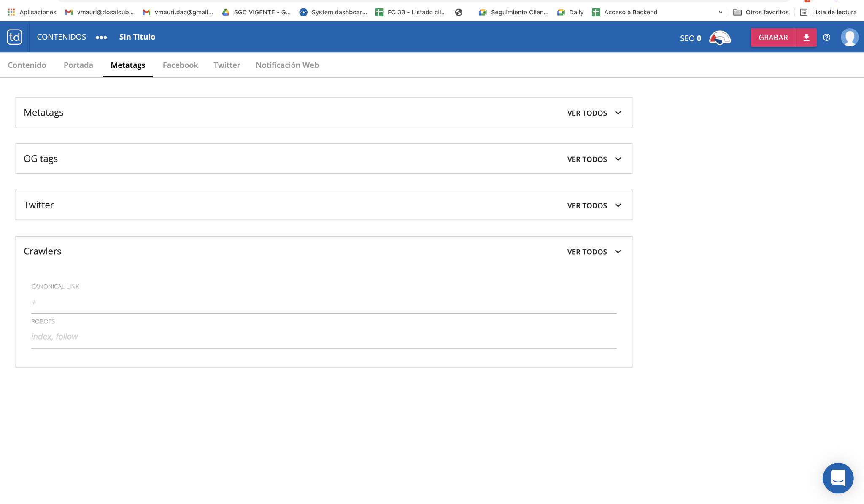Viewport: 864px width, 504px height.
Task: Click the td logo icon
Action: tap(14, 37)
